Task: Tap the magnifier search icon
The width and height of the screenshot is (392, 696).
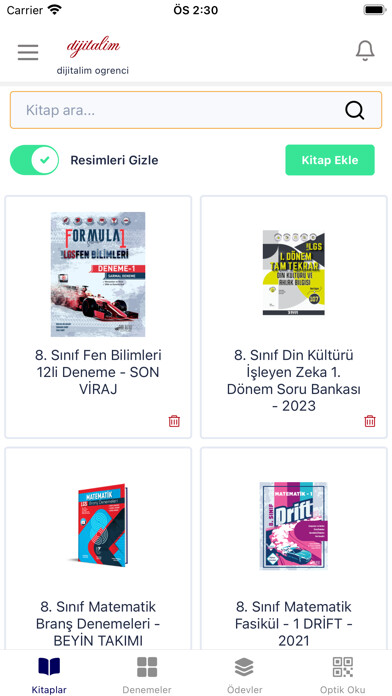Action: click(x=355, y=111)
